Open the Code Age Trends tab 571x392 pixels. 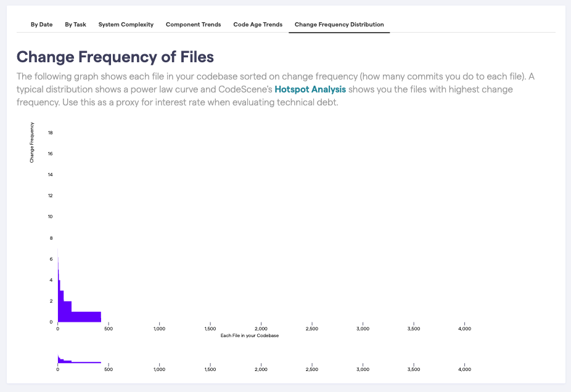coord(257,25)
